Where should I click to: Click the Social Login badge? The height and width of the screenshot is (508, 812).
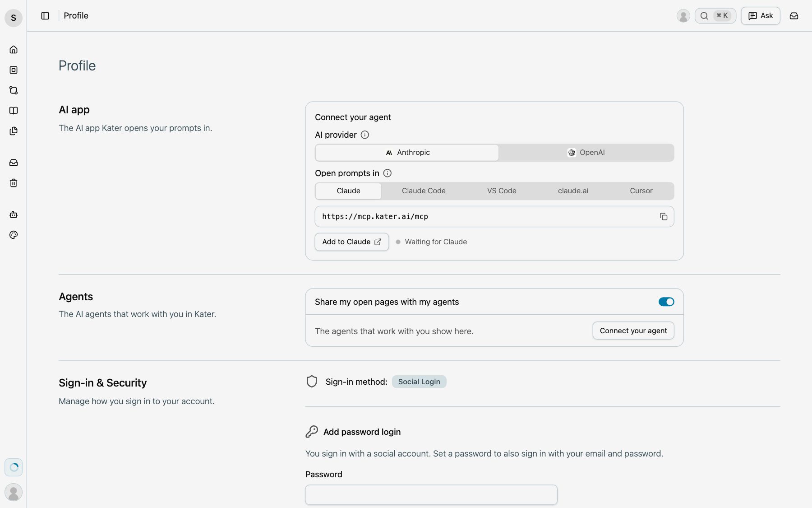click(419, 382)
